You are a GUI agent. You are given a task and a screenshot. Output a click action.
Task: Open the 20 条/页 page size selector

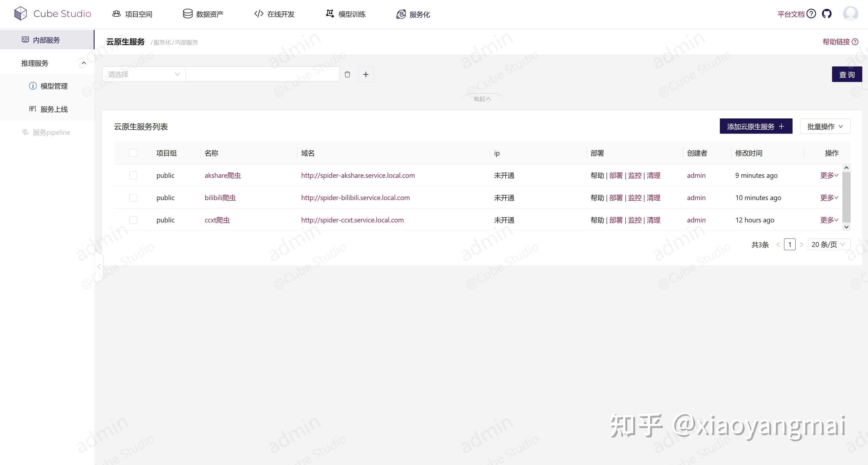(x=828, y=244)
